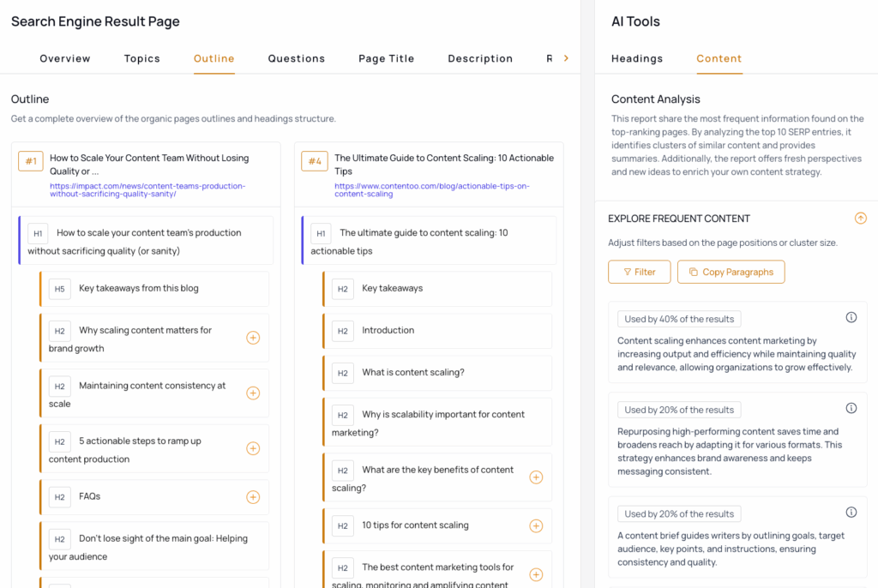This screenshot has height=588, width=878.
Task: Click the #4 result title 'The Ultimate Guide to Content Scaling'
Action: coord(444,165)
